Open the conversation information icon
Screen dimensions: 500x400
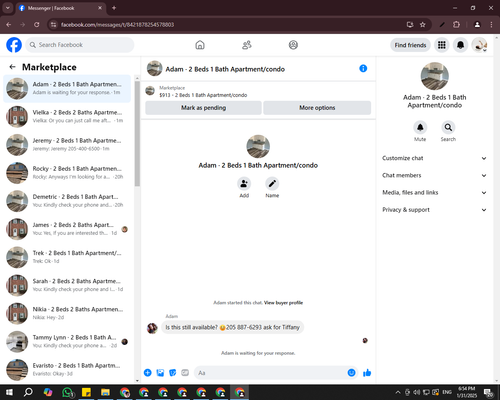[x=363, y=68]
